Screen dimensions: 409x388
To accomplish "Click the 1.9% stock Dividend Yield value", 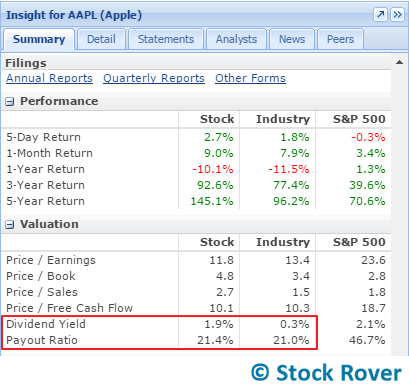I will point(219,324).
